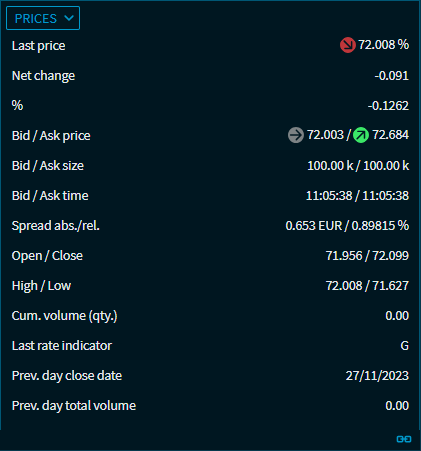The image size is (421, 451).
Task: Click the red down-arrow last price icon
Action: 348,45
